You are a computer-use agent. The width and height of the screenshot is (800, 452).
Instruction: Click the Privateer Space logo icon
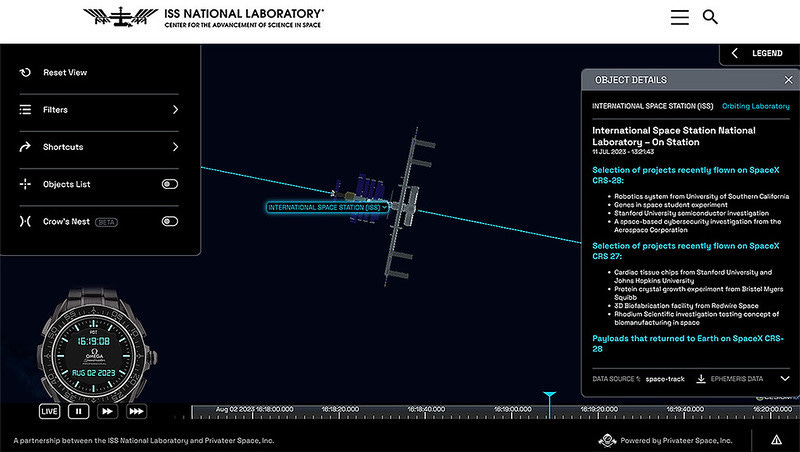[607, 440]
